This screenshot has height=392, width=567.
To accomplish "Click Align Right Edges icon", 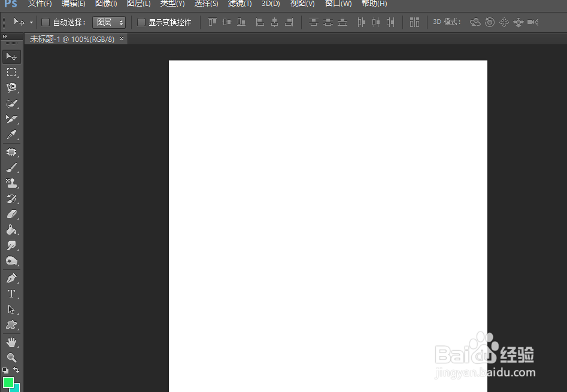I will [289, 22].
